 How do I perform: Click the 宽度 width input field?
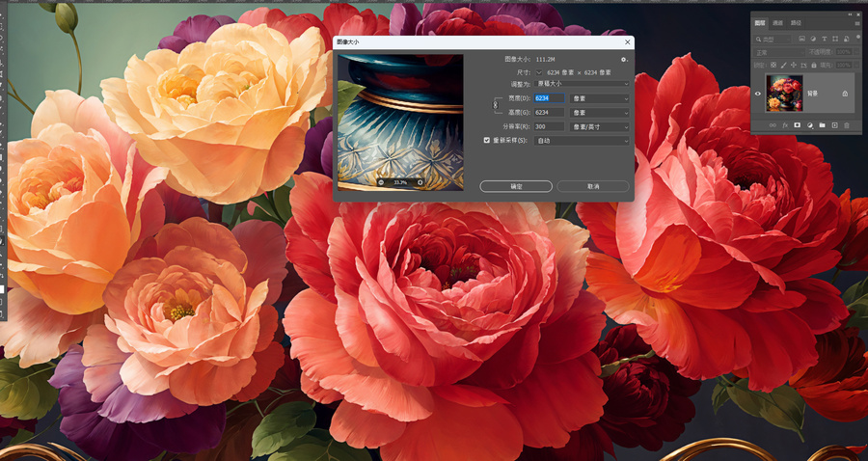tap(549, 98)
